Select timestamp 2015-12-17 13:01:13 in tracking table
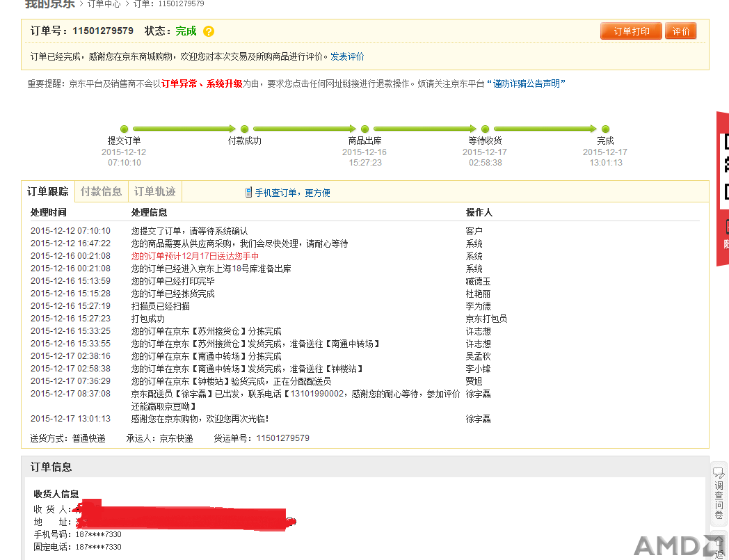The width and height of the screenshot is (729, 560). tap(71, 419)
